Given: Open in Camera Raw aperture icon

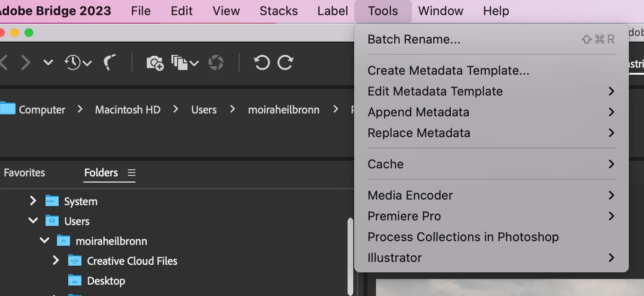Looking at the screenshot, I should tap(216, 62).
